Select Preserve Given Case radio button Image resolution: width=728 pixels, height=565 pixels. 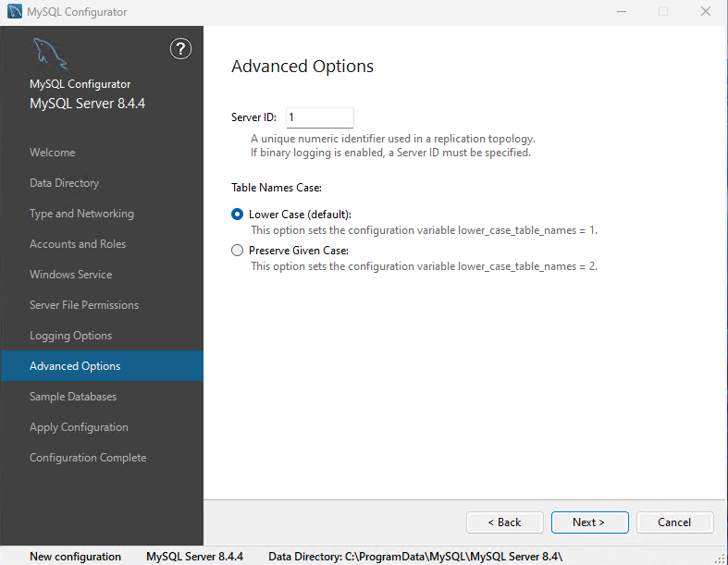pyautogui.click(x=237, y=251)
